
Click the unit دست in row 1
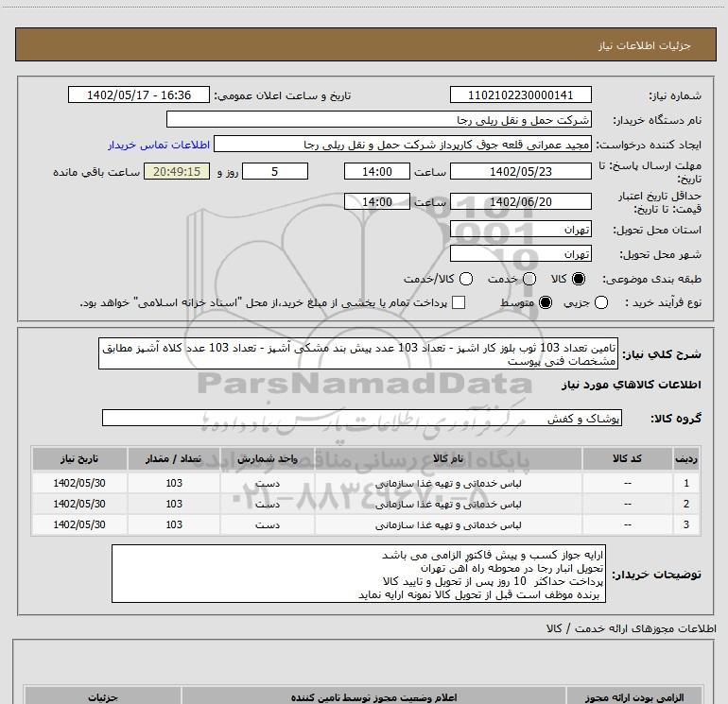(268, 484)
